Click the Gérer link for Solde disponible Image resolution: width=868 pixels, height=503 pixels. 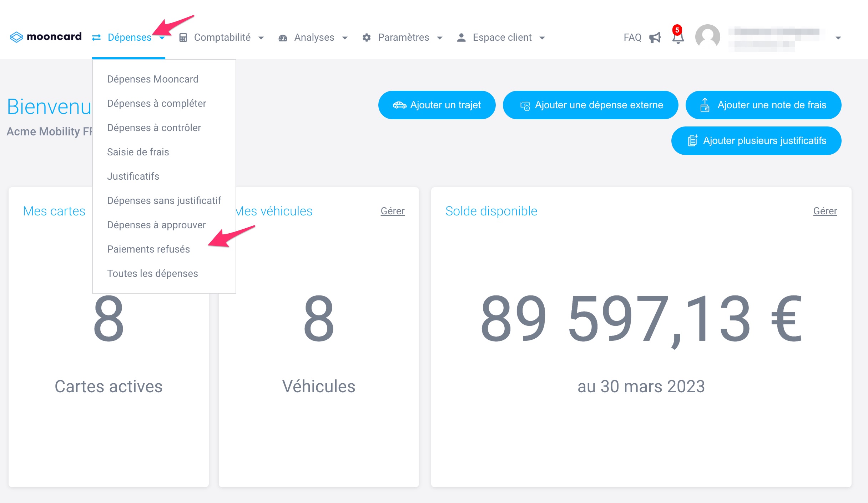[825, 211]
